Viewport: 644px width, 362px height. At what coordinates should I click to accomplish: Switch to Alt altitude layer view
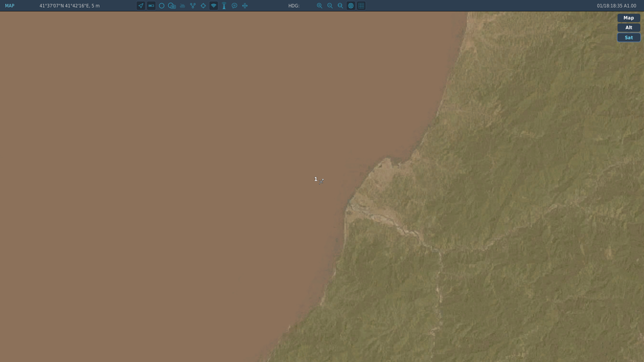point(629,28)
